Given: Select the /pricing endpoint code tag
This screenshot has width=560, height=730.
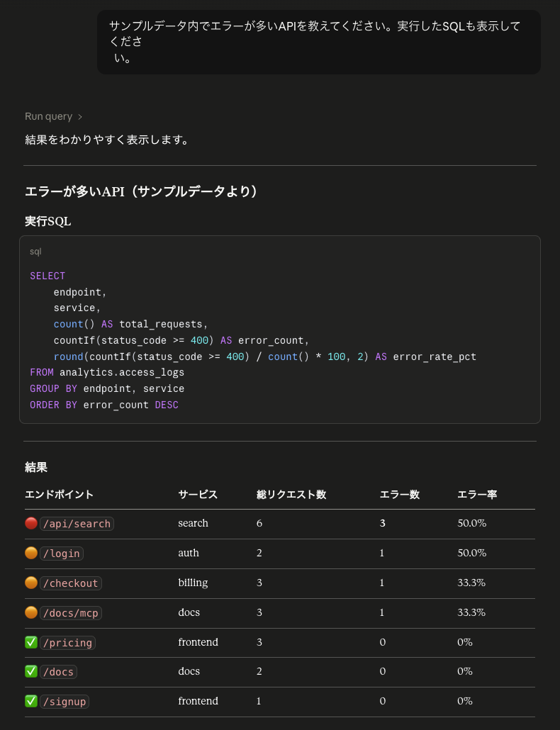Looking at the screenshot, I should click(67, 643).
